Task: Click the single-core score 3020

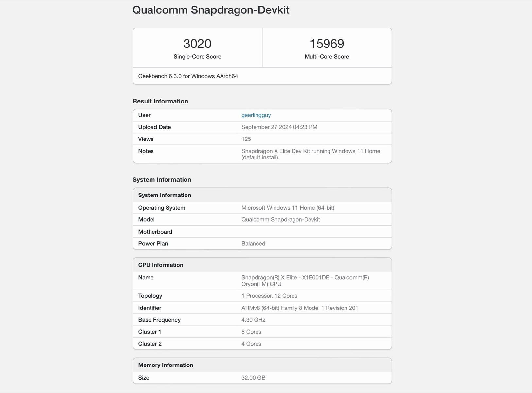Action: [197, 44]
